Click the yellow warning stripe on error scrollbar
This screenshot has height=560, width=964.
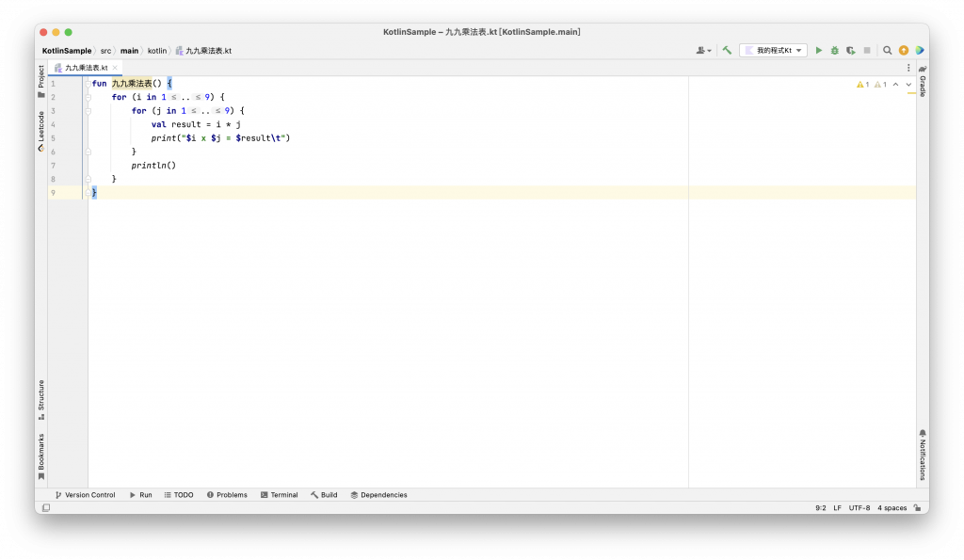click(x=911, y=93)
